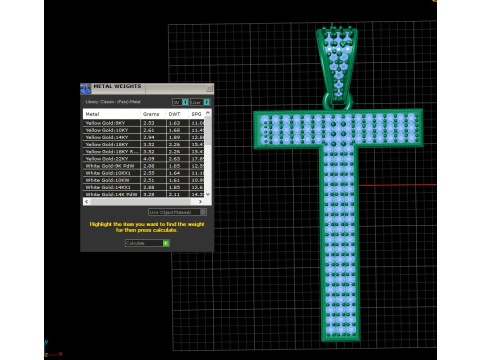Sort by the Metal column header
The image size is (480, 360).
pyautogui.click(x=112, y=114)
